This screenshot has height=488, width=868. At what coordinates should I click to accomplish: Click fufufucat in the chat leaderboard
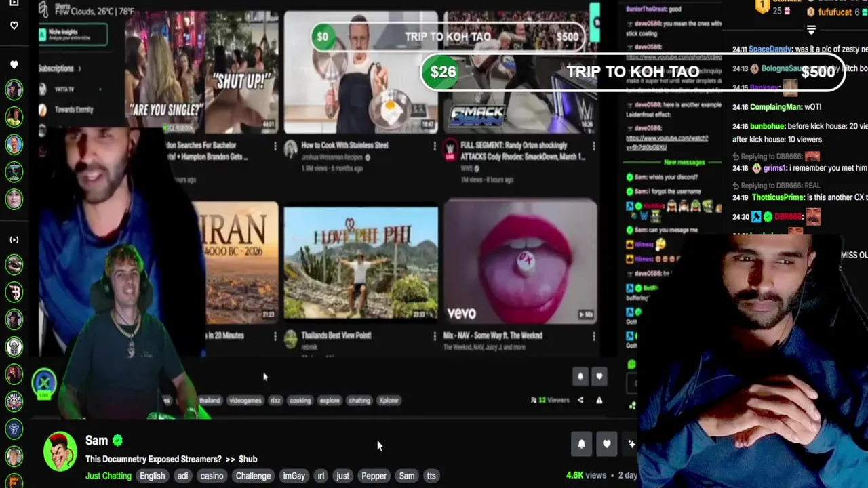point(834,12)
